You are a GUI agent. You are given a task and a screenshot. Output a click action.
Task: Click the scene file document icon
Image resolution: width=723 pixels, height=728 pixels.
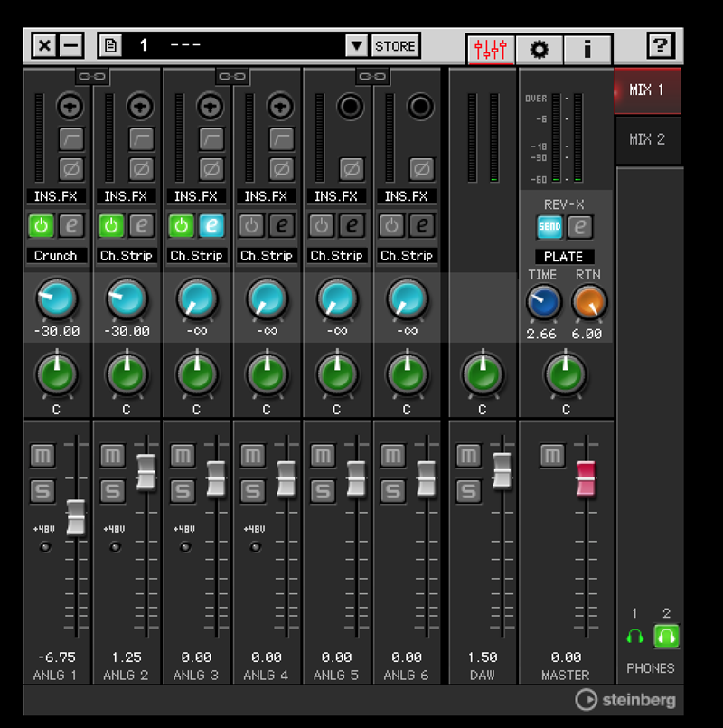(x=110, y=45)
